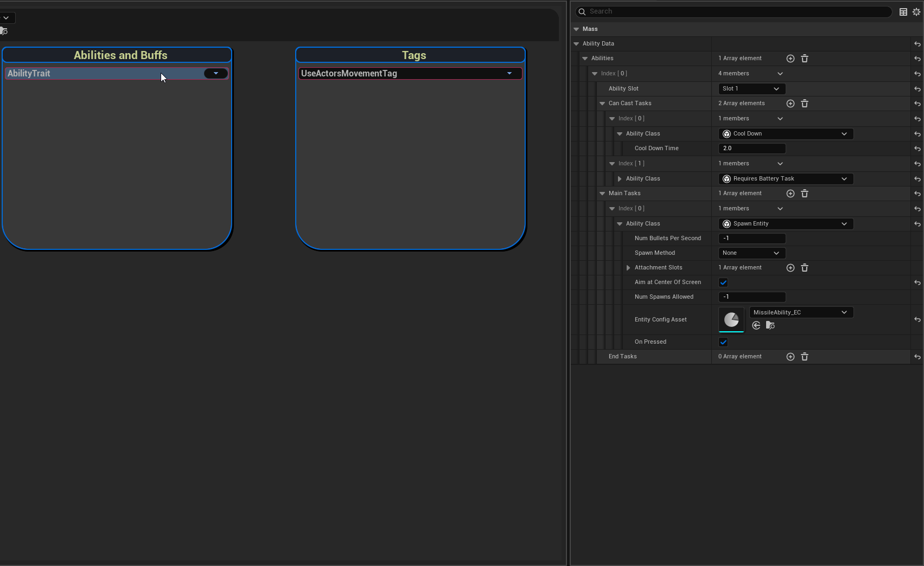Uncheck Aim at Center Of Screen
924x566 pixels.
[723, 282]
